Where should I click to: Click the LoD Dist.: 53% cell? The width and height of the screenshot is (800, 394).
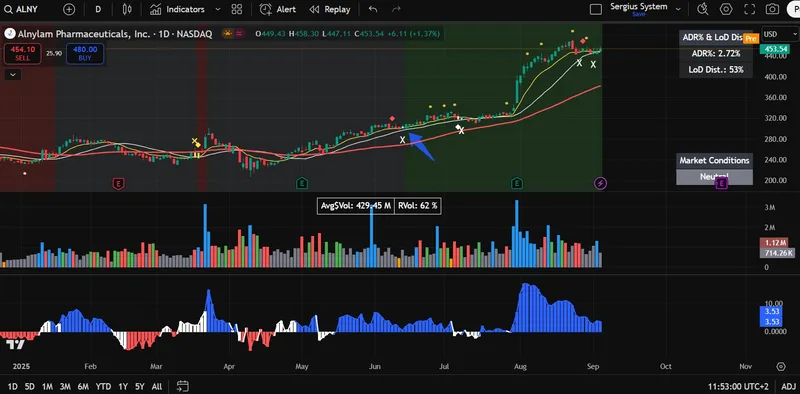coord(716,70)
